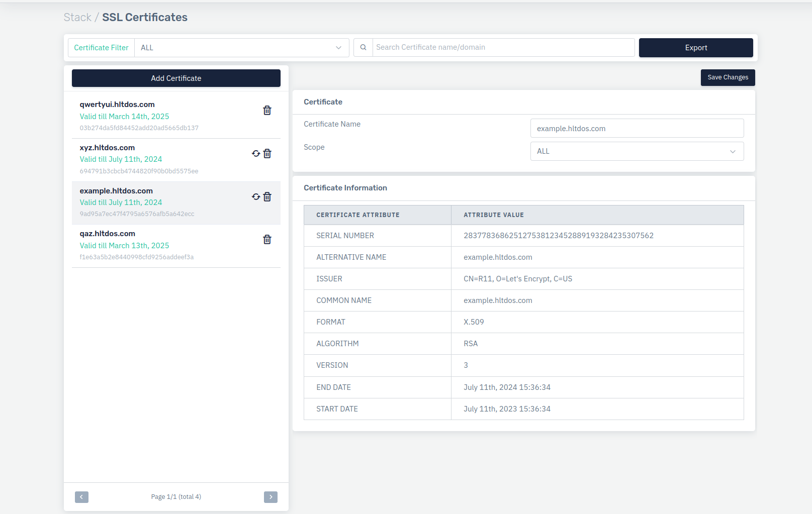
Task: Renew the example.hltdos.com certificate
Action: click(256, 197)
